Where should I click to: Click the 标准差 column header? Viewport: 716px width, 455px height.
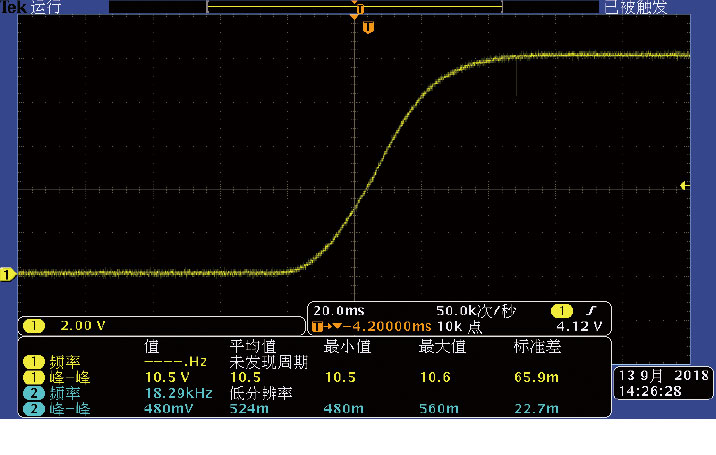click(537, 347)
